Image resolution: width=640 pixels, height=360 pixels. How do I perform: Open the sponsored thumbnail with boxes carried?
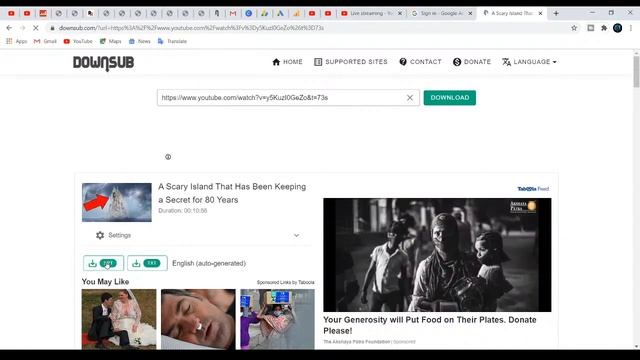click(278, 319)
